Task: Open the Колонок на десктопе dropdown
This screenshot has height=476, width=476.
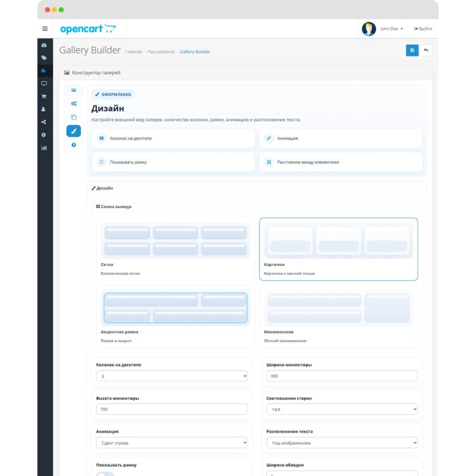Action: click(x=172, y=376)
